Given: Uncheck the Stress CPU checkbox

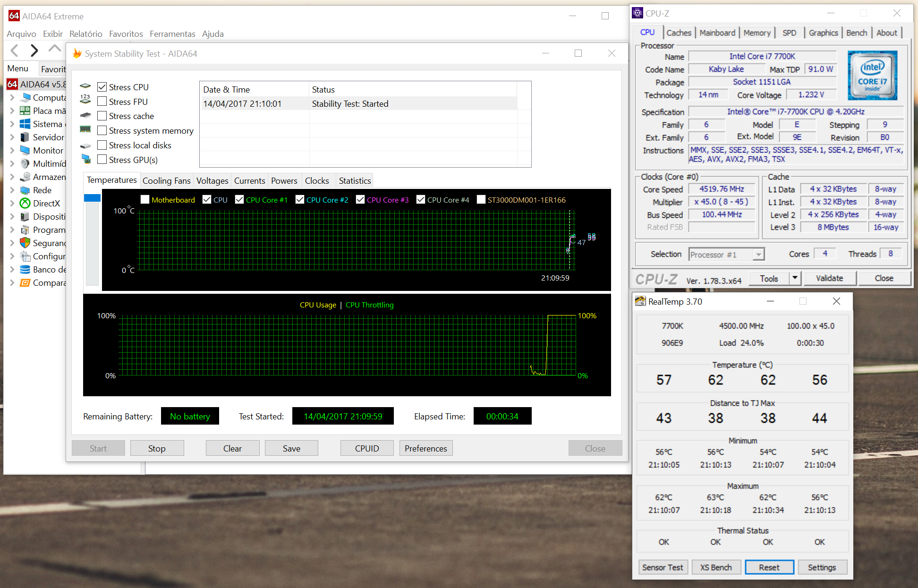Looking at the screenshot, I should click(102, 87).
